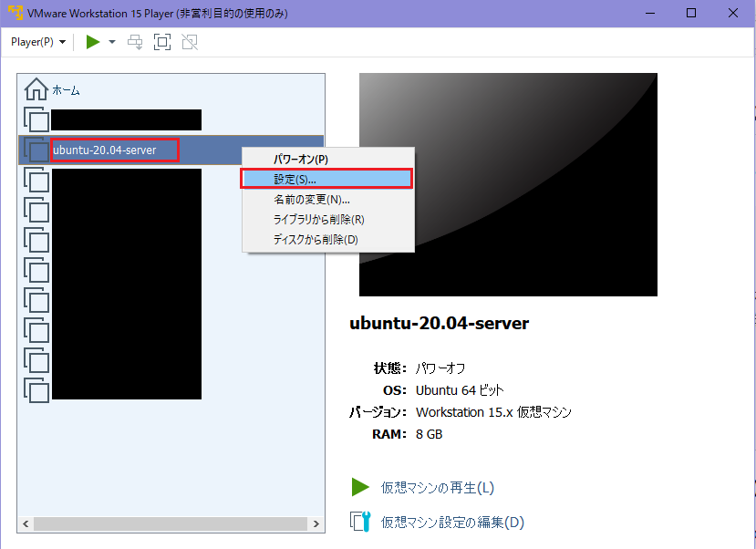Click the library list right scroll arrow

(x=316, y=524)
